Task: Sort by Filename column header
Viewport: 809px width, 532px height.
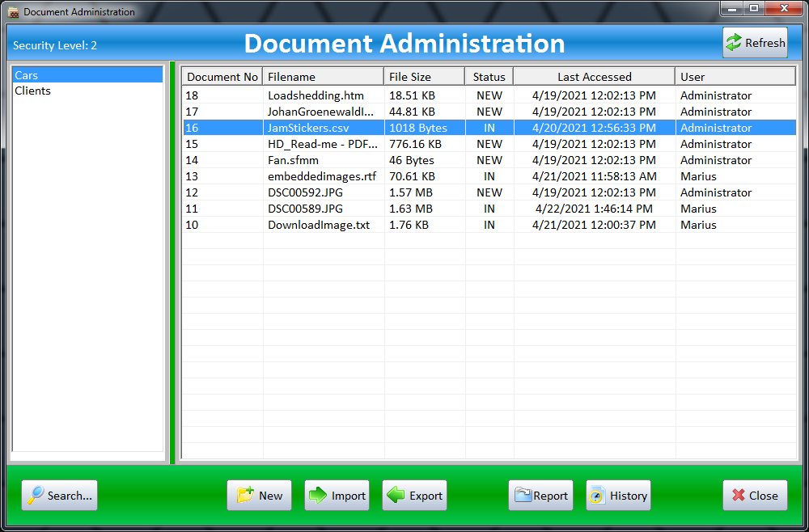Action: 324,77
